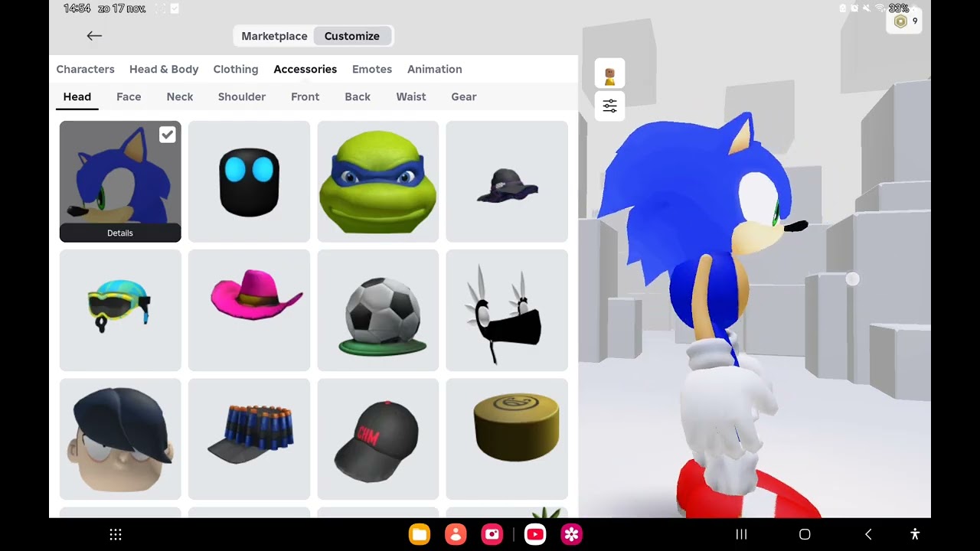Viewport: 980px width, 551px height.
Task: Tap the back arrow at top left
Action: (x=94, y=36)
